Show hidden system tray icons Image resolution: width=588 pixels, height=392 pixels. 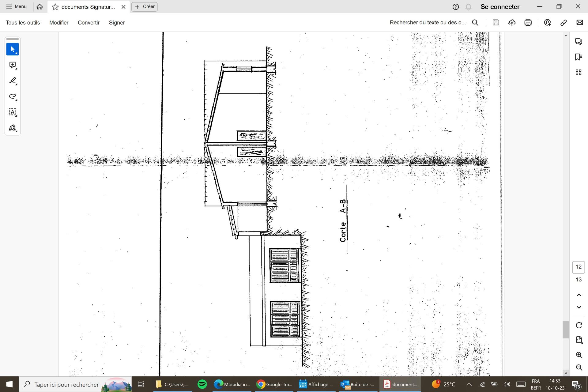click(469, 384)
